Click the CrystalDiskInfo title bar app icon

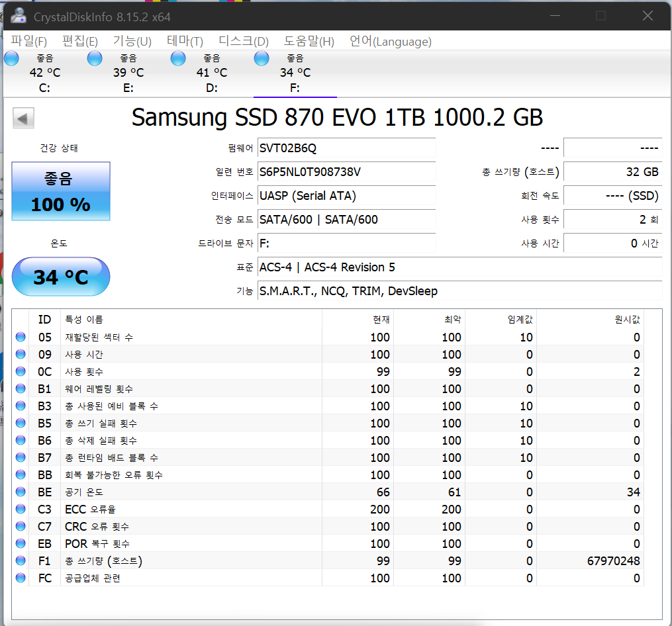click(x=19, y=16)
